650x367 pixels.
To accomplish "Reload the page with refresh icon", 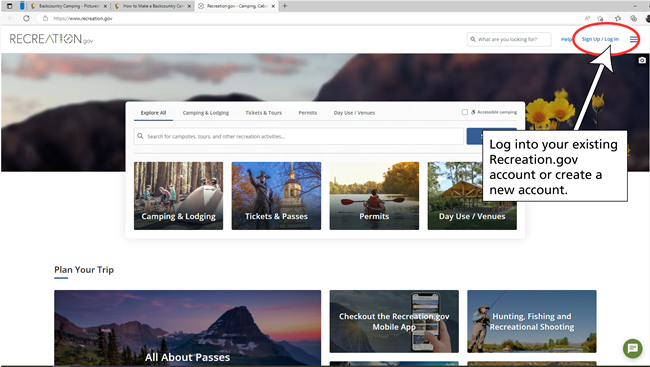I will tap(26, 18).
